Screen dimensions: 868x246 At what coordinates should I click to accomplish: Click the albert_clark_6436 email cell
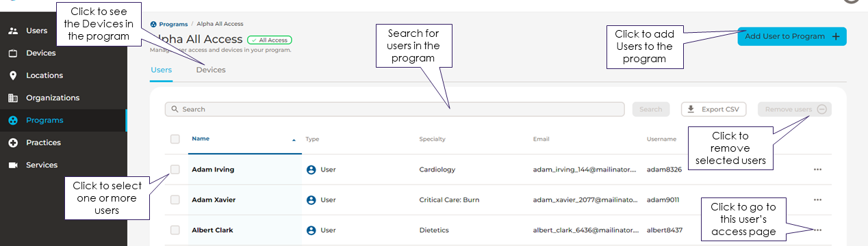coord(586,230)
